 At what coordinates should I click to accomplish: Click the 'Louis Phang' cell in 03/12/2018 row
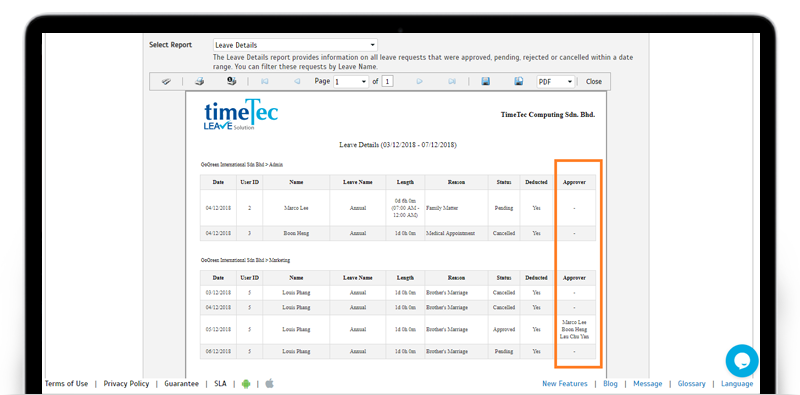click(x=296, y=293)
